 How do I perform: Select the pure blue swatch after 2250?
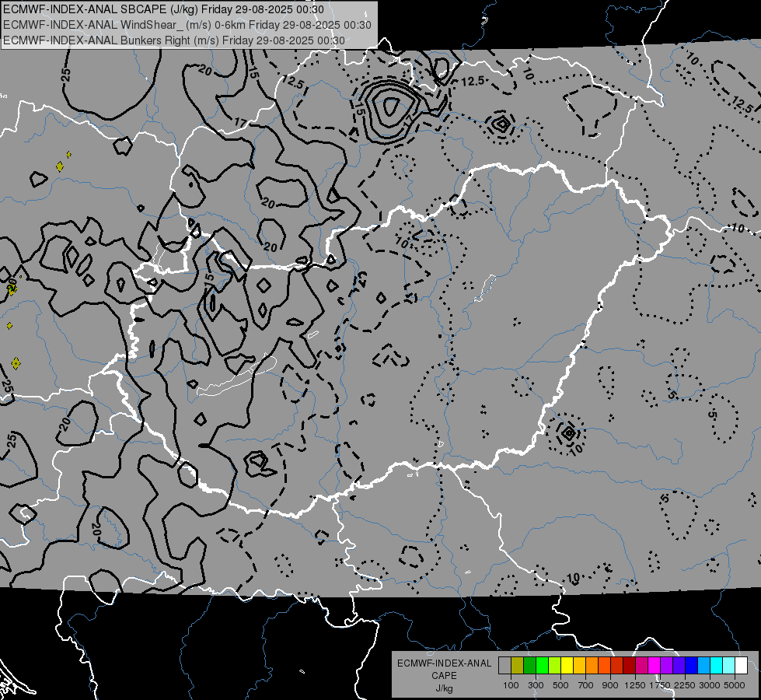tap(692, 666)
